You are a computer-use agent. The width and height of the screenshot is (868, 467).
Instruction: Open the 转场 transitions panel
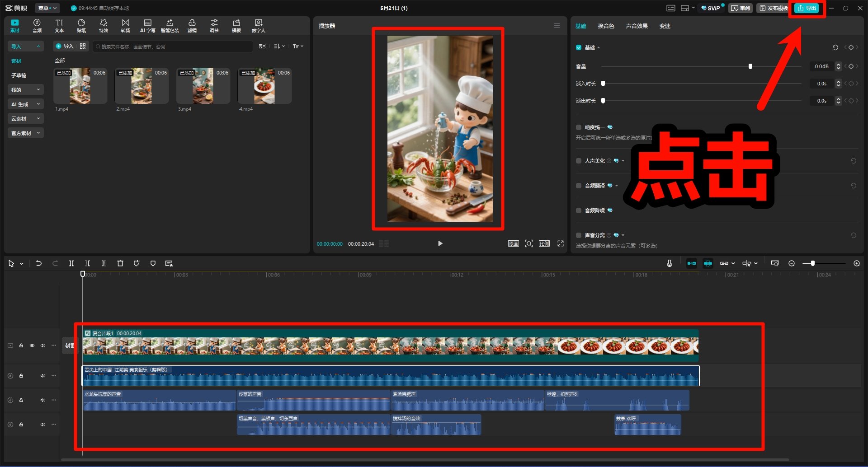pyautogui.click(x=125, y=26)
